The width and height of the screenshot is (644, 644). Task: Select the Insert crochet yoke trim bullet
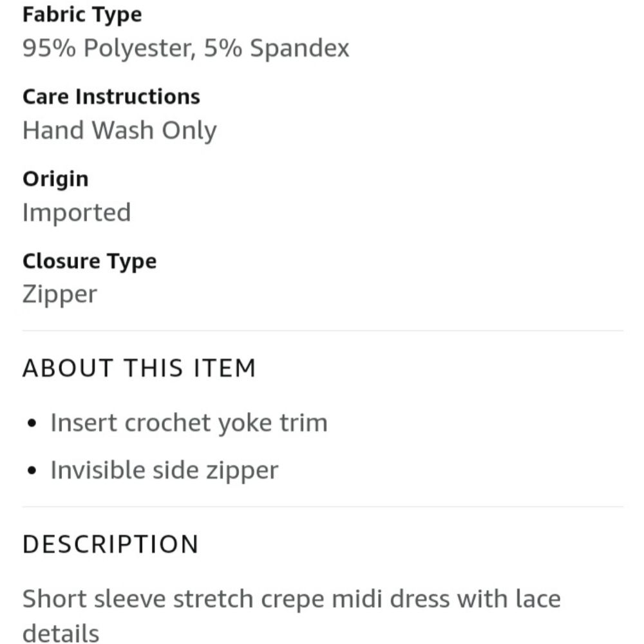189,422
